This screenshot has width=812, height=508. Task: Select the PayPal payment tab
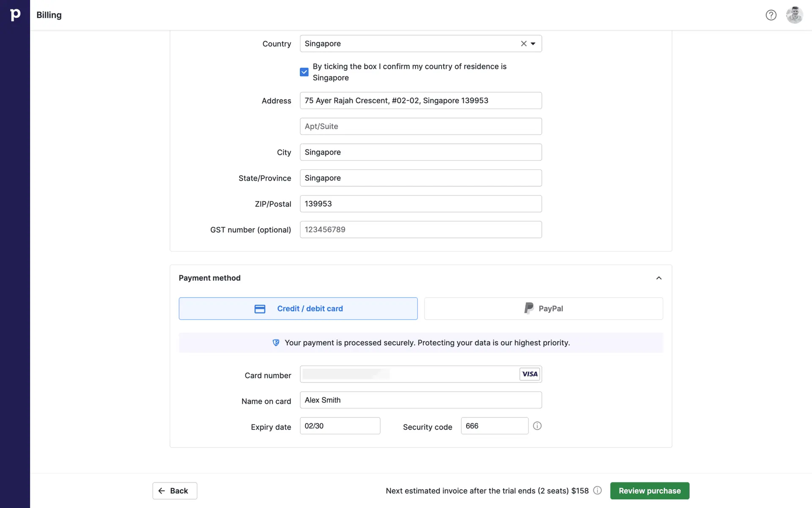[543, 309]
